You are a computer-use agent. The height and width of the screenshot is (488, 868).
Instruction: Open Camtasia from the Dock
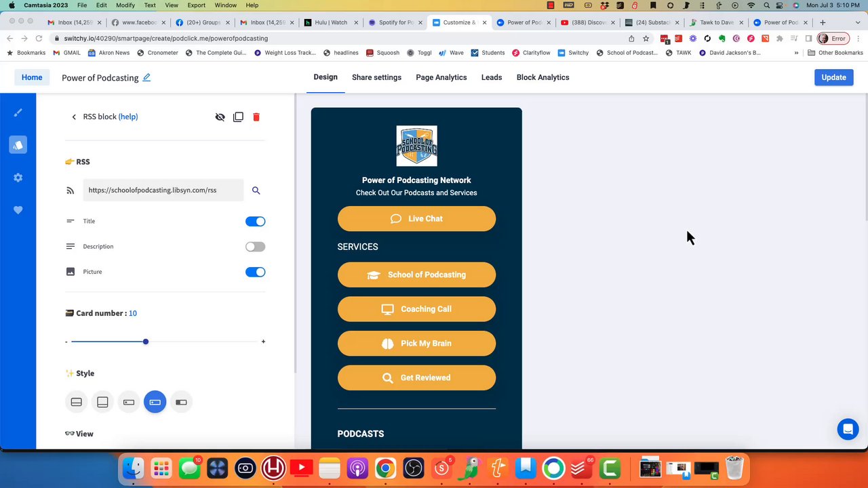pyautogui.click(x=610, y=468)
